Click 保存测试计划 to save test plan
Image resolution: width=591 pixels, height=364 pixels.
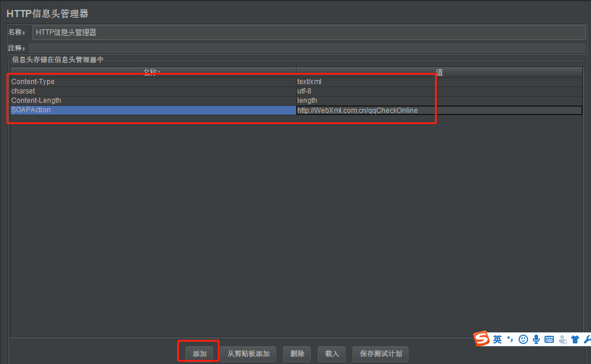[x=380, y=353]
